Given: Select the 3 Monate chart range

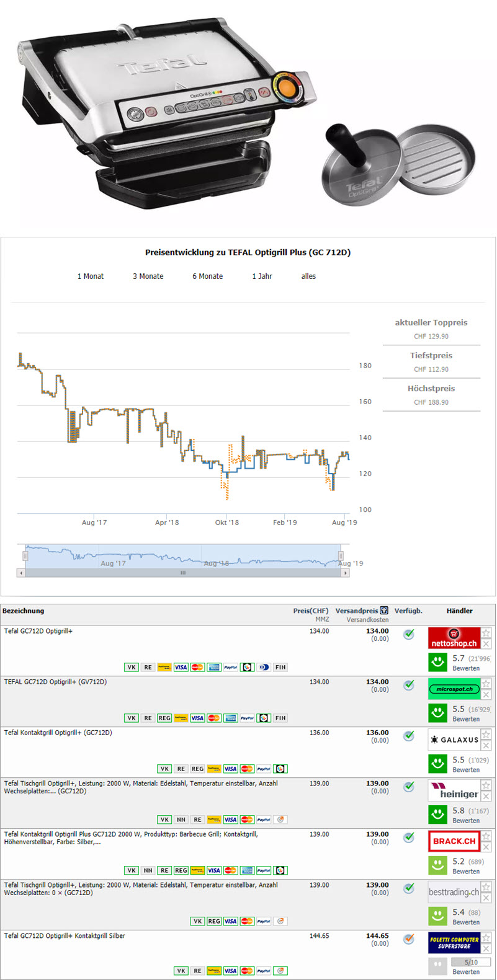Looking at the screenshot, I should coord(148,276).
